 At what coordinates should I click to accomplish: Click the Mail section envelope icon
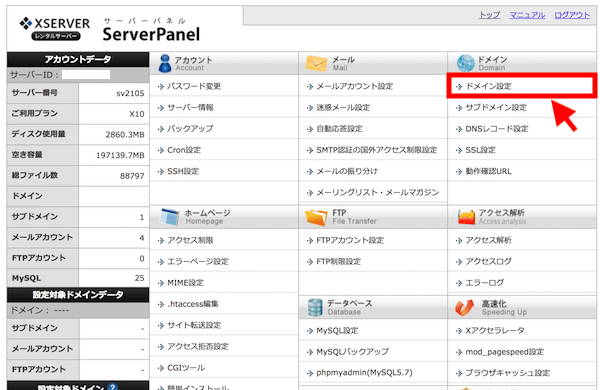tap(316, 64)
